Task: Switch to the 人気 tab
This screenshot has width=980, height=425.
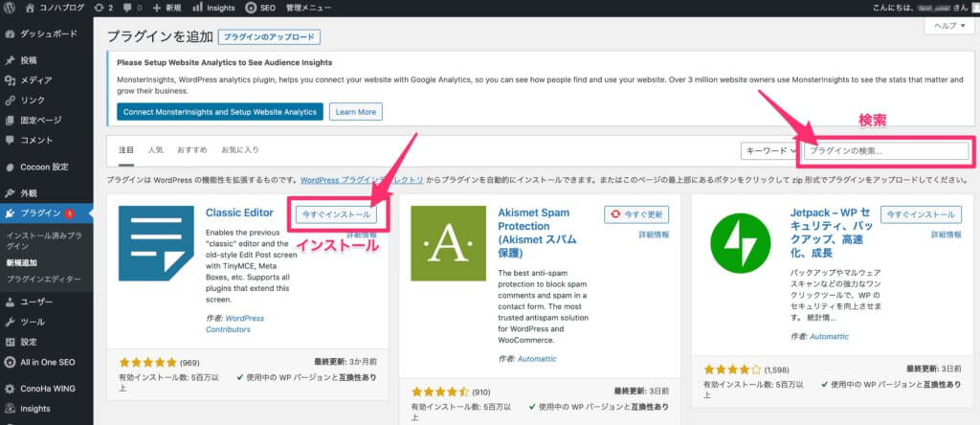Action: click(156, 150)
